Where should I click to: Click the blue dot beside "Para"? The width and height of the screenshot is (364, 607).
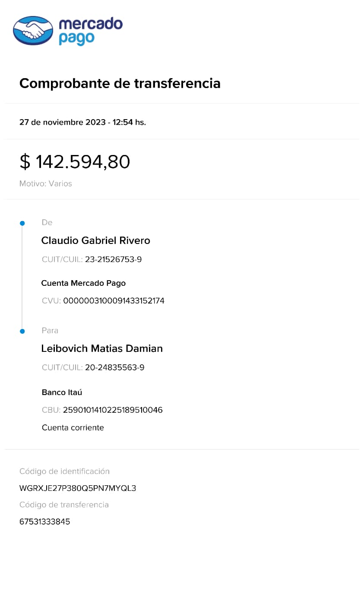(22, 331)
